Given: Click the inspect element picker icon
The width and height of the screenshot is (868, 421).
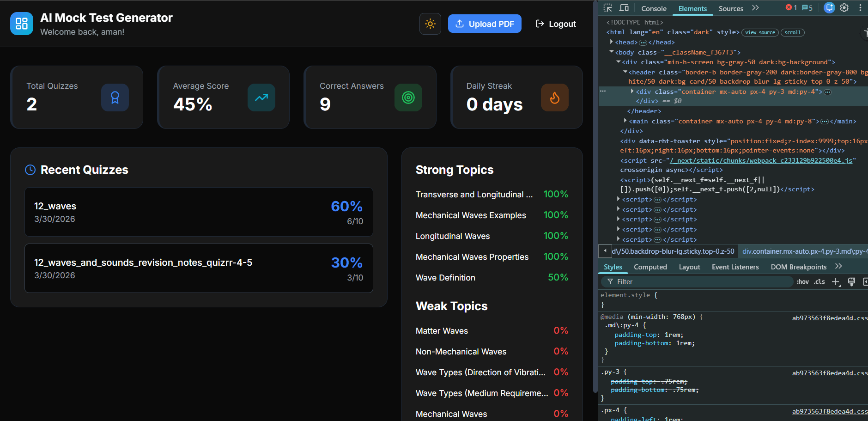Looking at the screenshot, I should pos(607,8).
